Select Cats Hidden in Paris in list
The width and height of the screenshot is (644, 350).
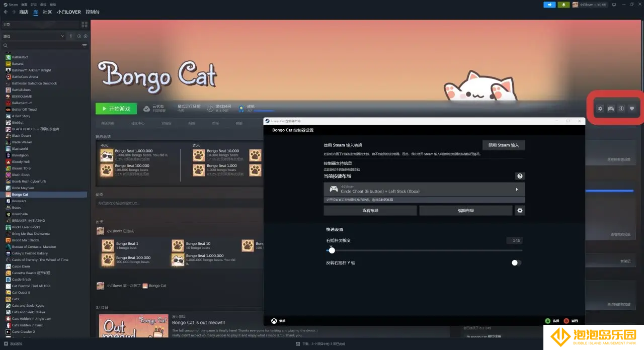pos(46,325)
